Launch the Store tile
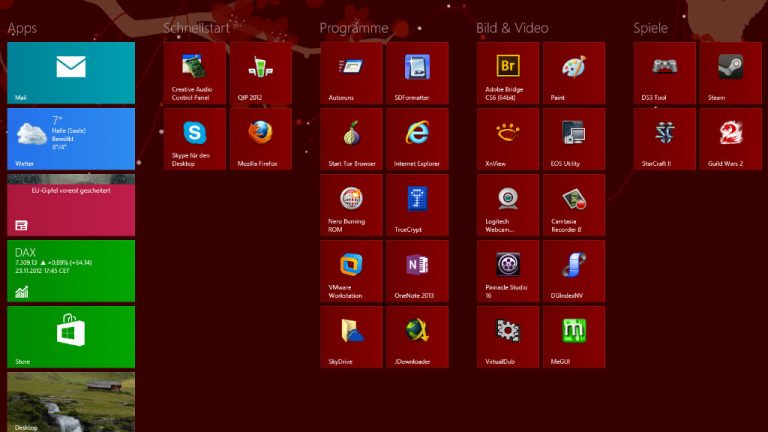768x432 pixels. pos(71,337)
